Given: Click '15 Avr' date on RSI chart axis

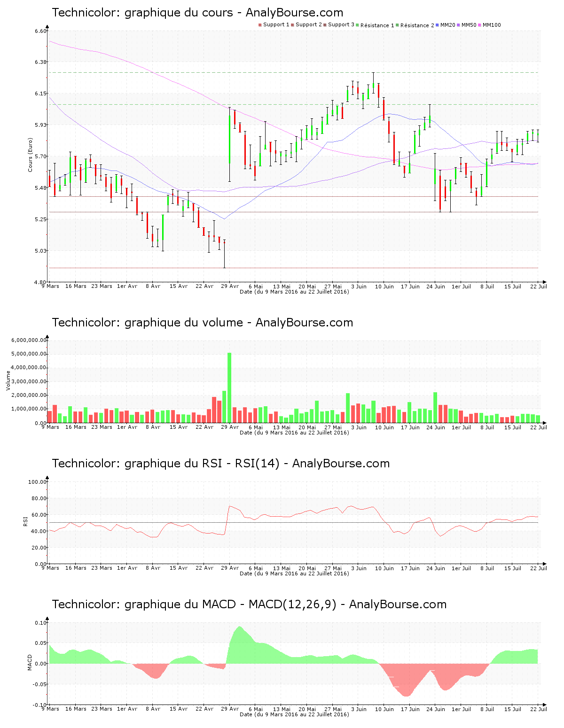Looking at the screenshot, I should pyautogui.click(x=179, y=568).
